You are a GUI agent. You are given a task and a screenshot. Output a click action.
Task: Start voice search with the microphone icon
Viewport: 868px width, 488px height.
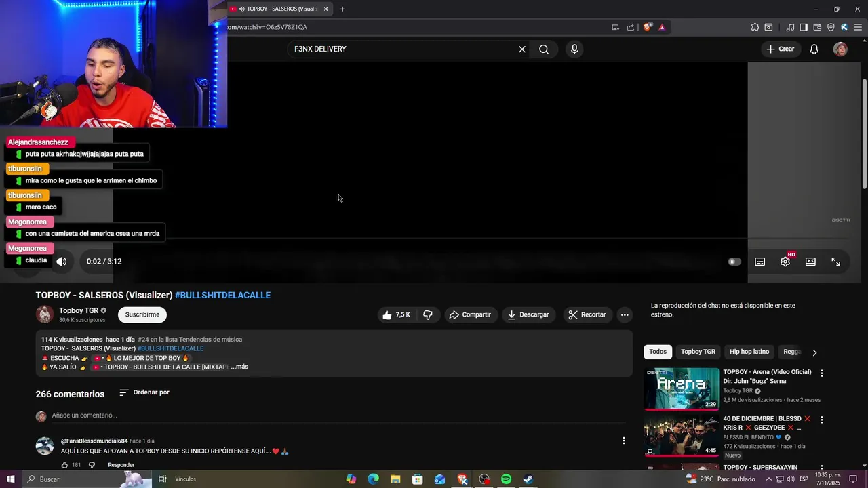574,49
